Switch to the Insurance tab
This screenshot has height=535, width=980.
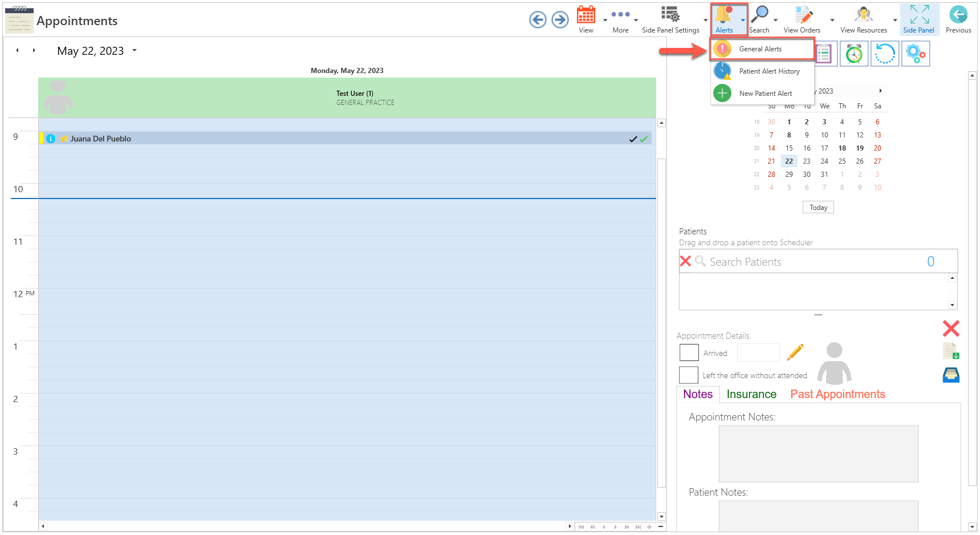tap(751, 394)
